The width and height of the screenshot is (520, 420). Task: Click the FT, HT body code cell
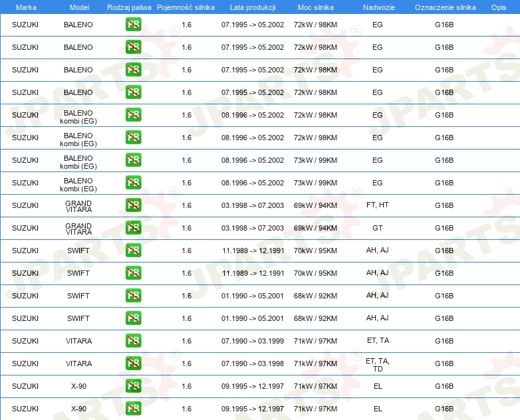378,205
